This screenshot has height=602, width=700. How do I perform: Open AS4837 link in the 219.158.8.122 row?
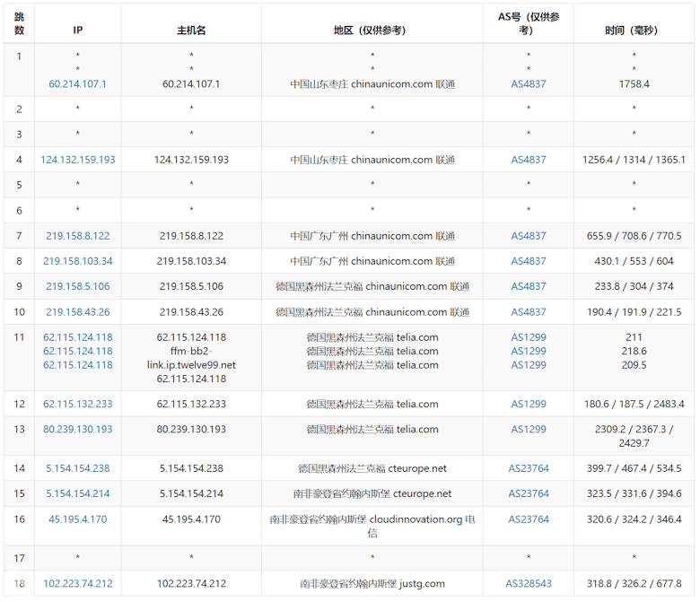(528, 236)
